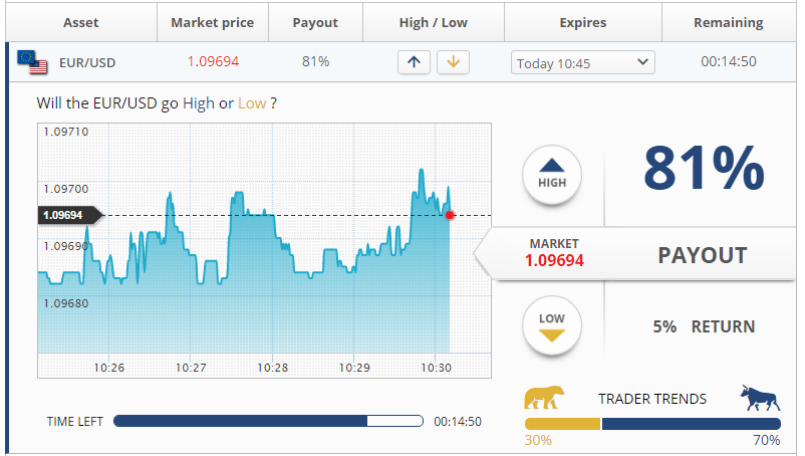Click the blue up arrow High button

[414, 63]
